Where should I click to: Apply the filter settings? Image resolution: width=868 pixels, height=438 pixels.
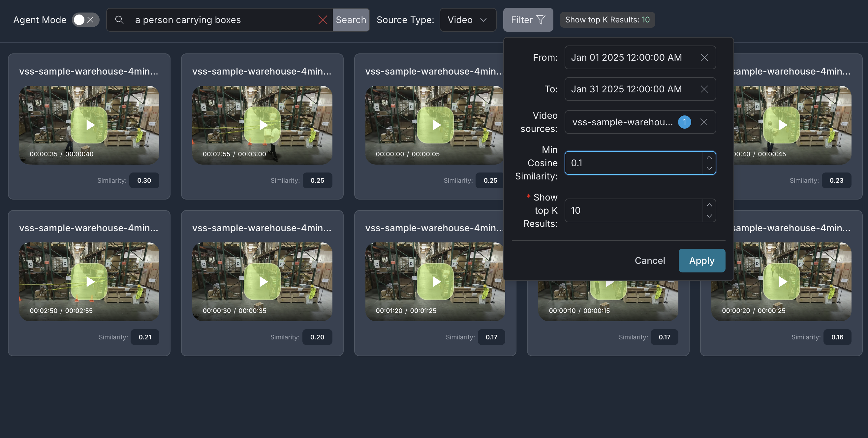[x=701, y=260]
